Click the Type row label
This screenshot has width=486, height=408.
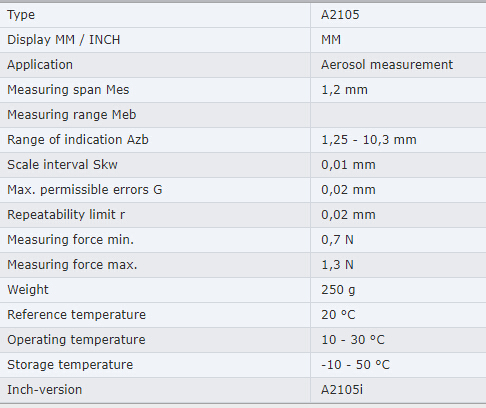[21, 15]
